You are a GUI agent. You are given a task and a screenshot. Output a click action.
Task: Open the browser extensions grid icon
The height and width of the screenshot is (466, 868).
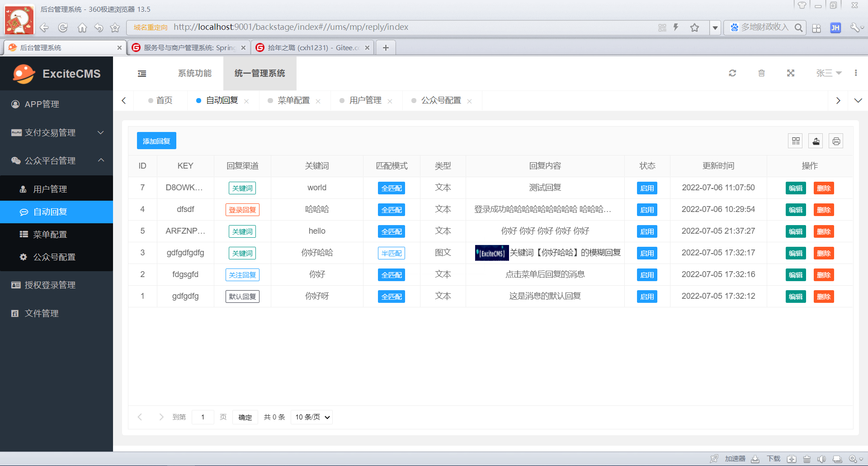tap(816, 28)
